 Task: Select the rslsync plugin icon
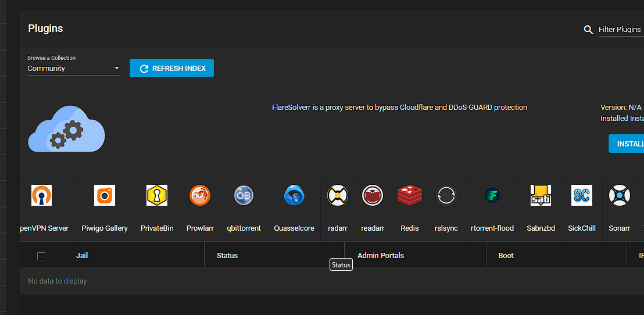(x=446, y=195)
